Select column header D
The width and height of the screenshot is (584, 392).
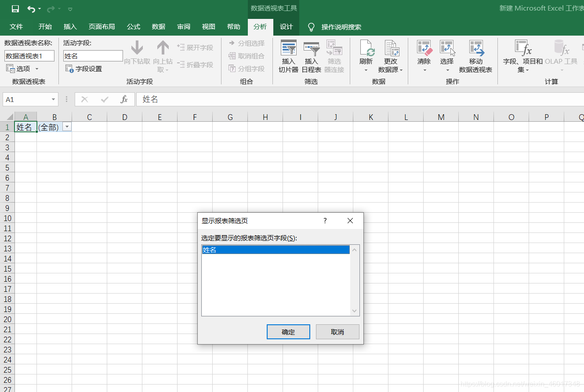(x=125, y=117)
